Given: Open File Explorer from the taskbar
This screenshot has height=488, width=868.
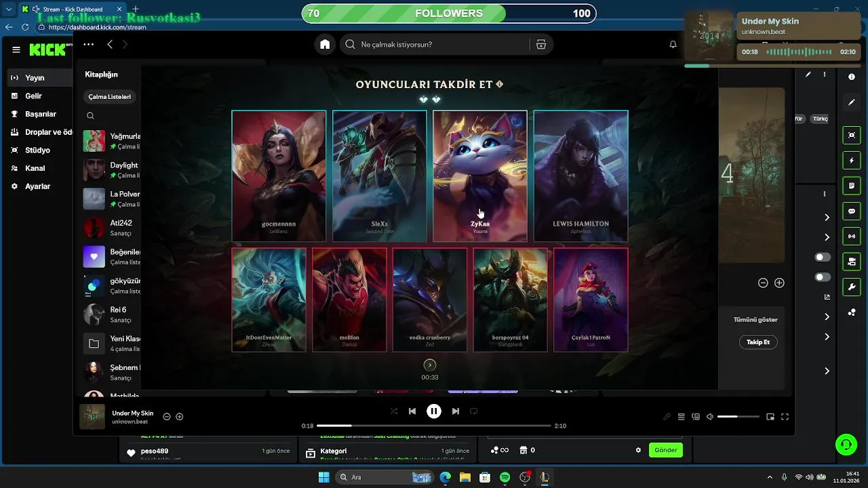Looking at the screenshot, I should click(x=465, y=477).
